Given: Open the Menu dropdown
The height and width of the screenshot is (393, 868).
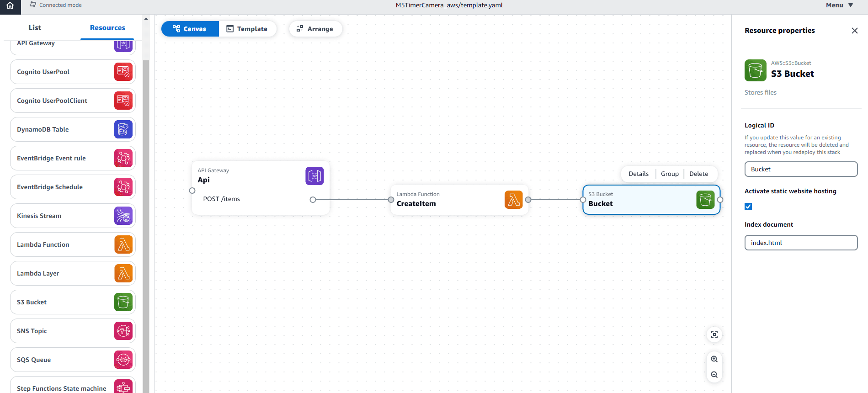Looking at the screenshot, I should tap(839, 5).
